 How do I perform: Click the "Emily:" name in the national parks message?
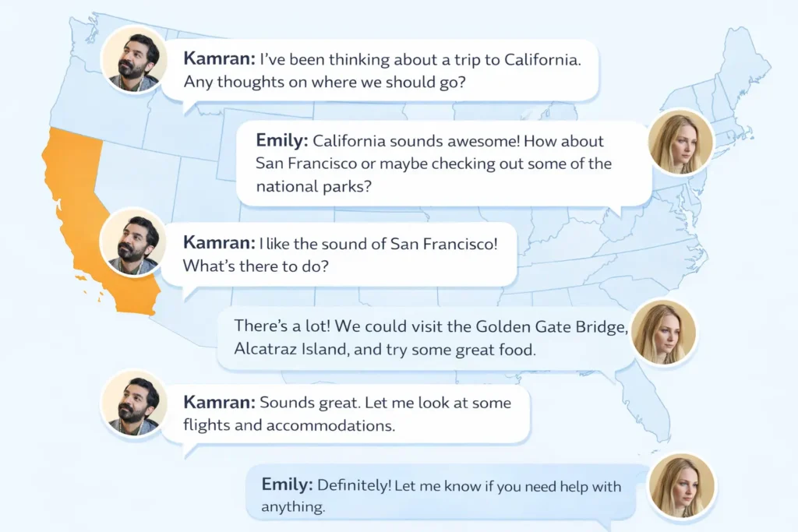282,142
